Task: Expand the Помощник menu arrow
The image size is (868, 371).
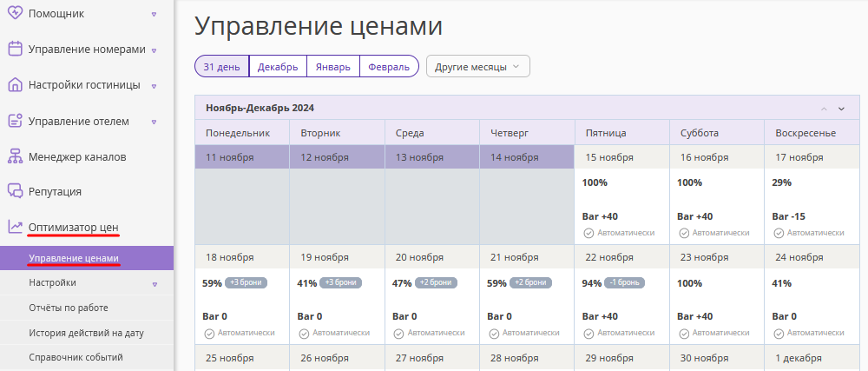Action: coord(154,15)
